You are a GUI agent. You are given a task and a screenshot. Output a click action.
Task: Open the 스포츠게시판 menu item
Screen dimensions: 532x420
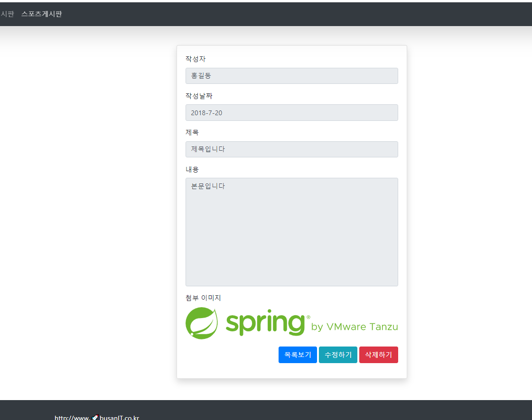pos(41,14)
